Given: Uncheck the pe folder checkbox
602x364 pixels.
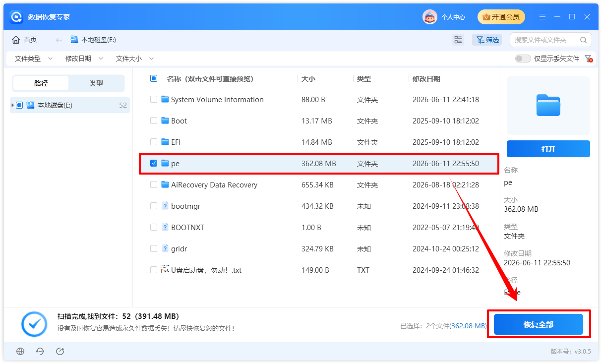Looking at the screenshot, I should click(x=154, y=163).
